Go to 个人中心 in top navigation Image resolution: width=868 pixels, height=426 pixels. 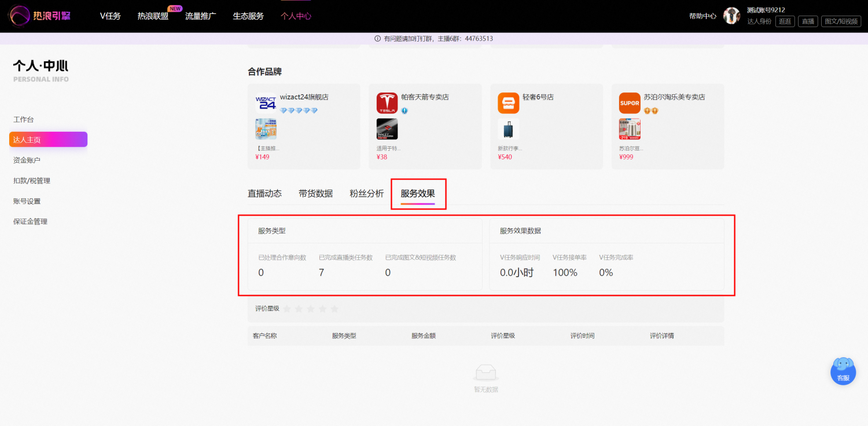click(296, 16)
